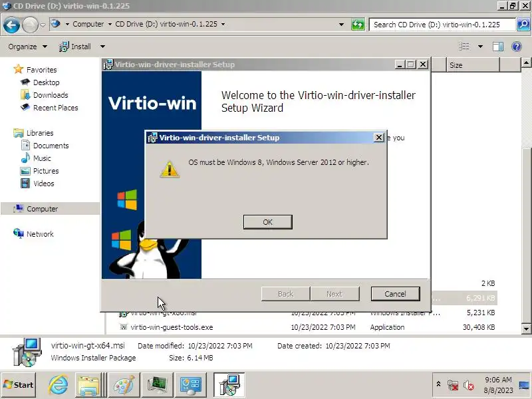532x399 pixels.
Task: Open Windows Explorer taskbar icon
Action: point(88,385)
